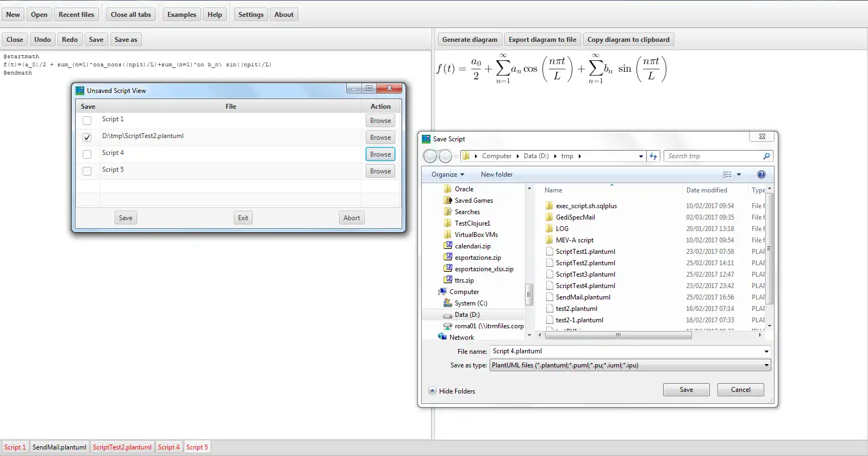This screenshot has width=868, height=456.
Task: Click the Examples toolbar button
Action: pos(182,15)
